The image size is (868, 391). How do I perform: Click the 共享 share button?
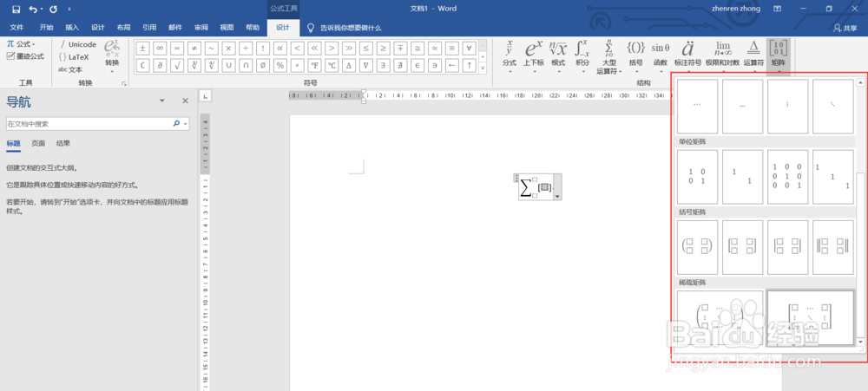pyautogui.click(x=845, y=28)
